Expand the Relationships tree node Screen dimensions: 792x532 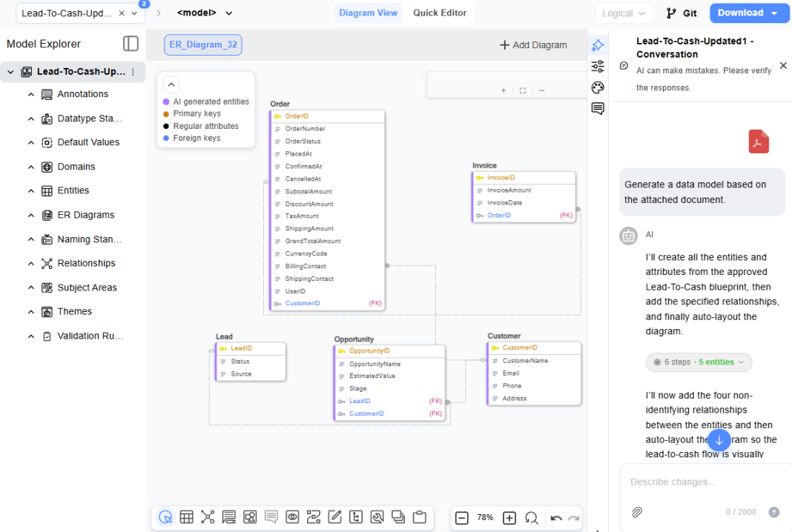pos(31,264)
